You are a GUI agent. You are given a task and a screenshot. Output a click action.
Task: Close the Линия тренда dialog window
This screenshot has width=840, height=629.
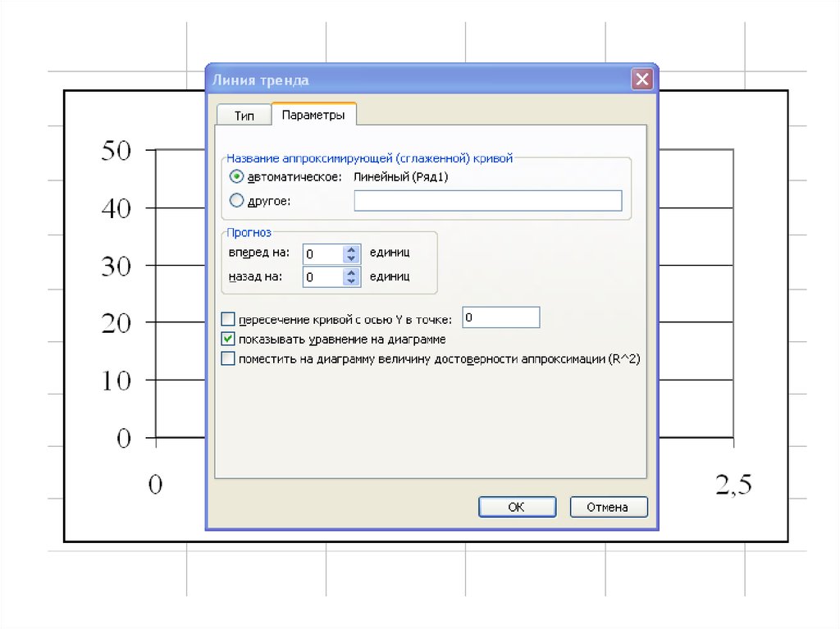coord(642,80)
